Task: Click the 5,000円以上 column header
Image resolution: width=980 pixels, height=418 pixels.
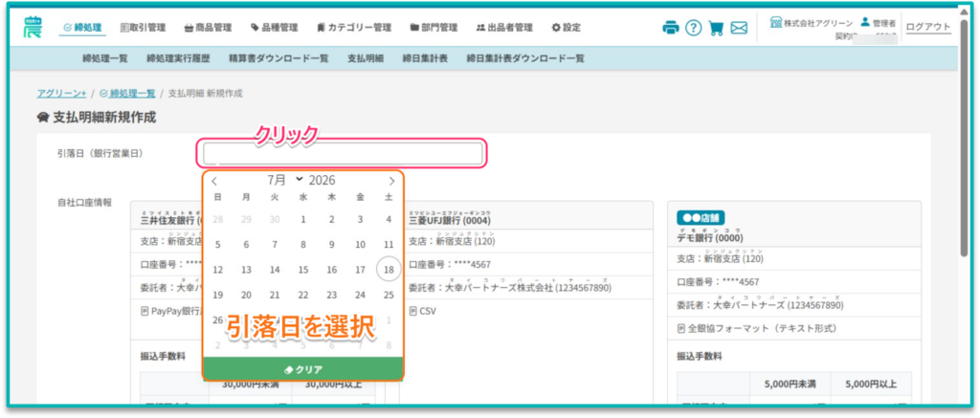Action: [x=871, y=385]
